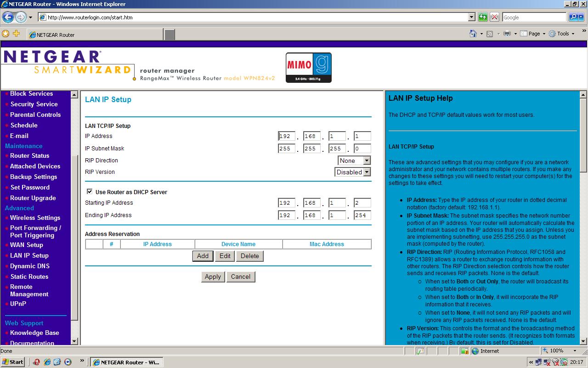Image resolution: width=588 pixels, height=368 pixels.
Task: Click Ending IP Address last octet field
Action: [362, 215]
